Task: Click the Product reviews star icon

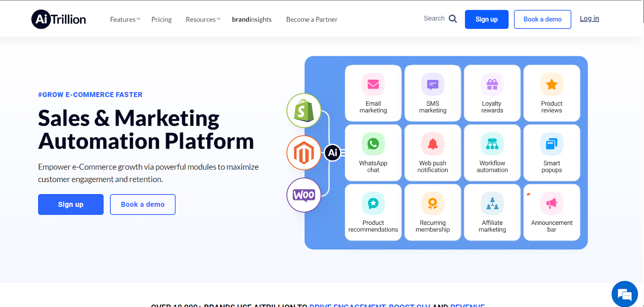Action: pos(552,84)
